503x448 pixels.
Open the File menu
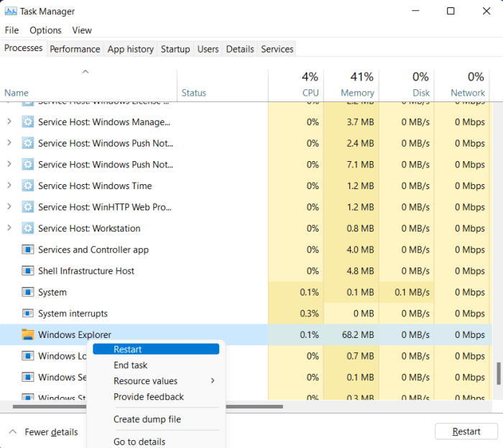pyautogui.click(x=12, y=30)
